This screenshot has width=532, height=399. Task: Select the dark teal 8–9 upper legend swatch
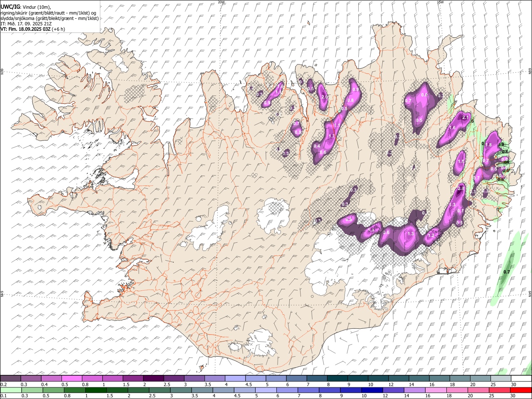pyautogui.click(x=337, y=378)
